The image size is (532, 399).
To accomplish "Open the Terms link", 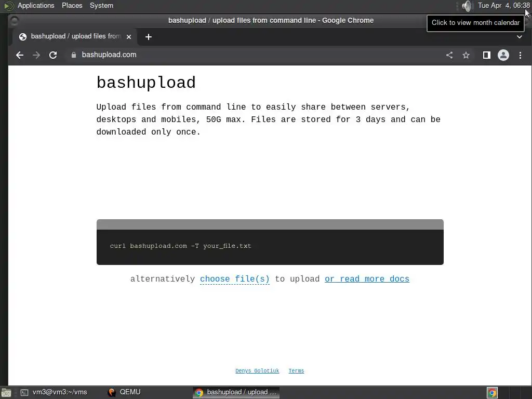I will (296, 371).
